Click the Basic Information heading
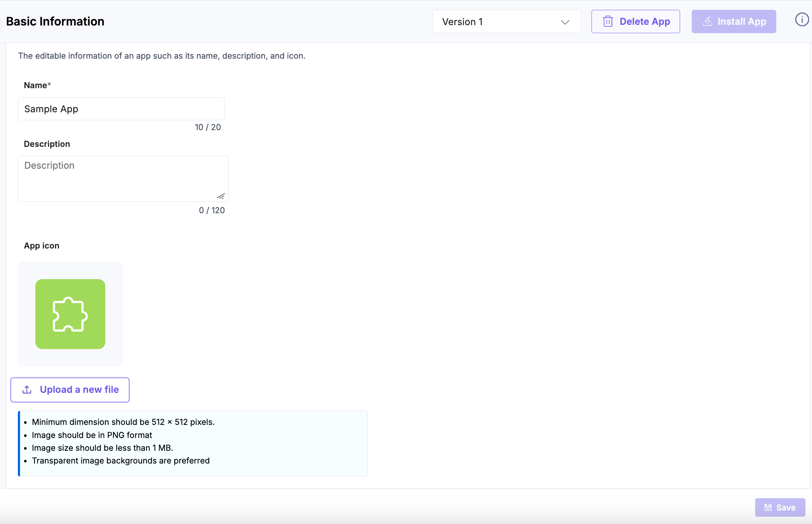Viewport: 812px width, 524px height. pyautogui.click(x=55, y=21)
